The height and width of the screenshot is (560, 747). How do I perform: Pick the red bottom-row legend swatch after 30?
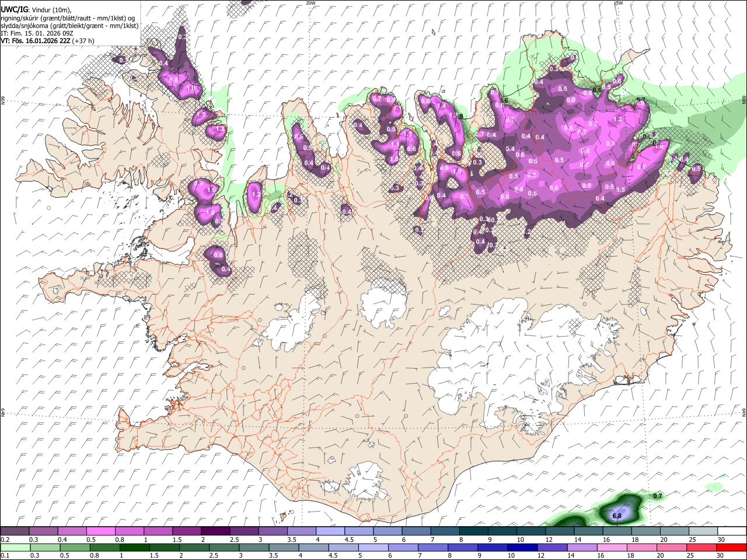pyautogui.click(x=732, y=547)
